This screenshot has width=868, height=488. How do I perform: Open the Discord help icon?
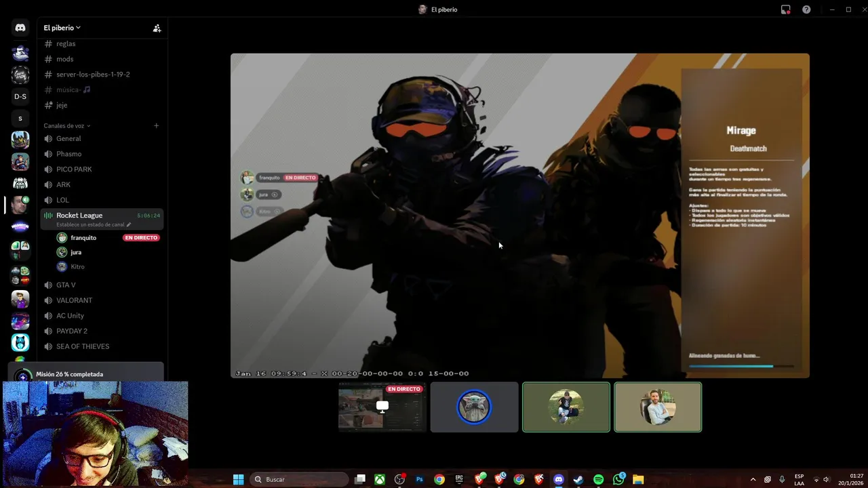click(x=806, y=9)
